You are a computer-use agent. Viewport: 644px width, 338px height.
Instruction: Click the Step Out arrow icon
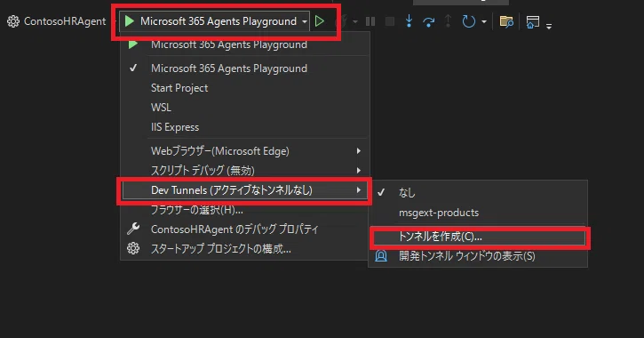448,21
